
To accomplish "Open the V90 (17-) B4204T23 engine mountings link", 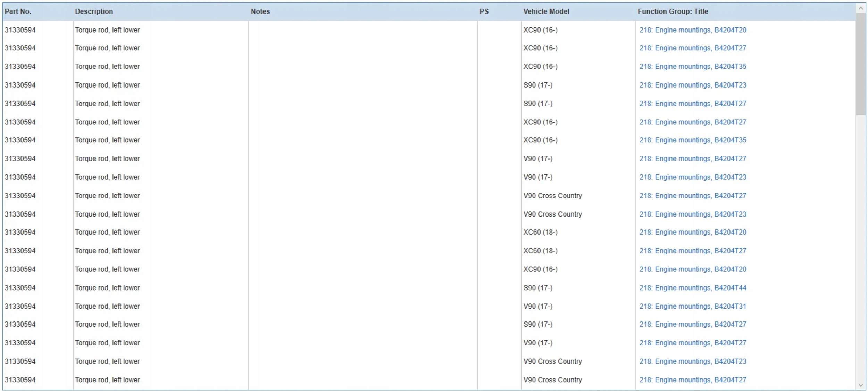I will [693, 177].
